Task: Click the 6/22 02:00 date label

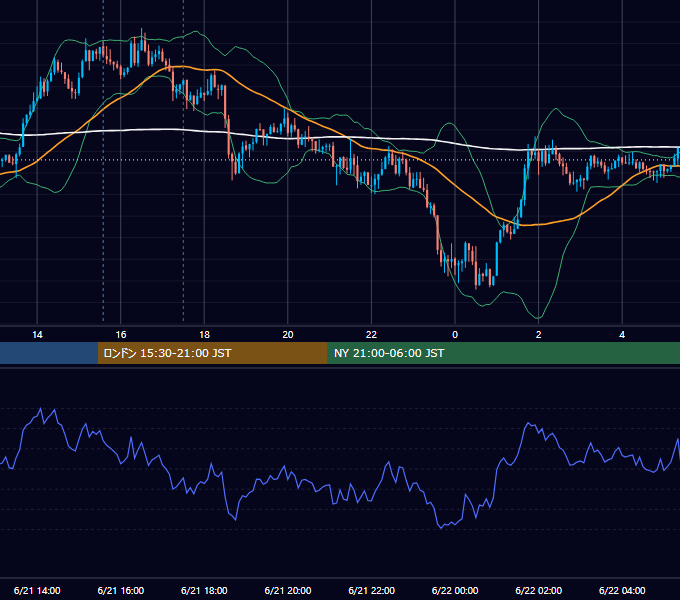Action: click(x=539, y=590)
